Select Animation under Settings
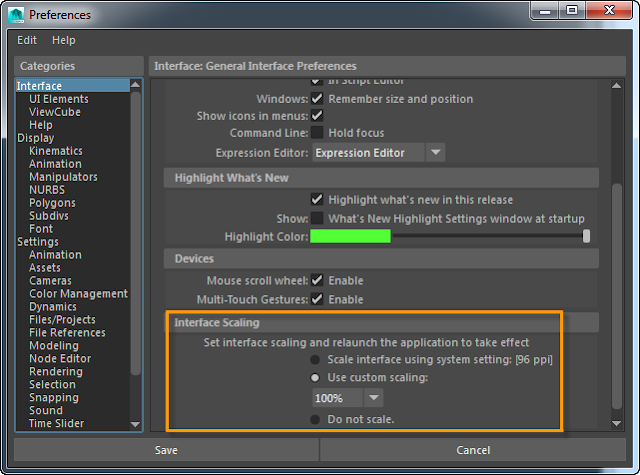This screenshot has height=475, width=640. click(56, 255)
